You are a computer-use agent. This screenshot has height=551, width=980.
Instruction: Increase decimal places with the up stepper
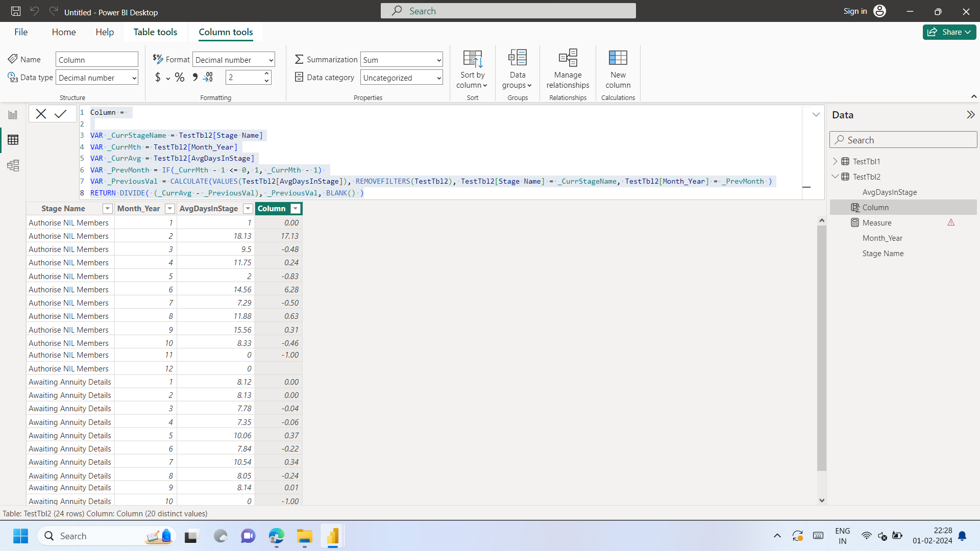(266, 73)
